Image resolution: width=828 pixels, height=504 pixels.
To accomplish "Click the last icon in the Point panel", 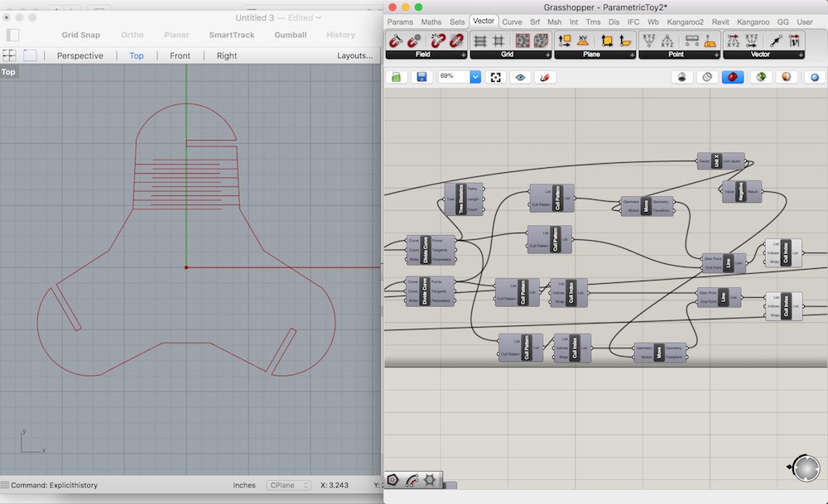I will click(710, 41).
